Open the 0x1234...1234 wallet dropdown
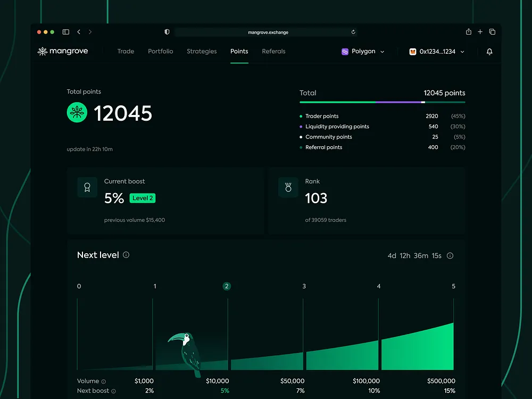This screenshot has width=532, height=399. click(x=462, y=52)
